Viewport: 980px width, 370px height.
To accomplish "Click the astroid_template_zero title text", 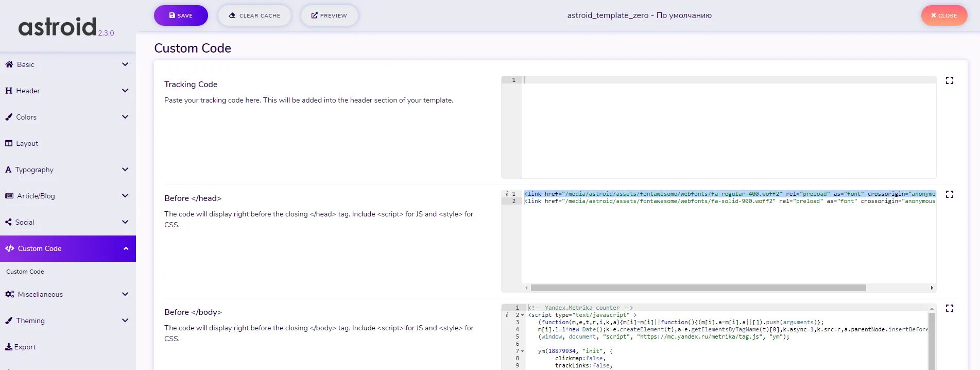I will (640, 15).
